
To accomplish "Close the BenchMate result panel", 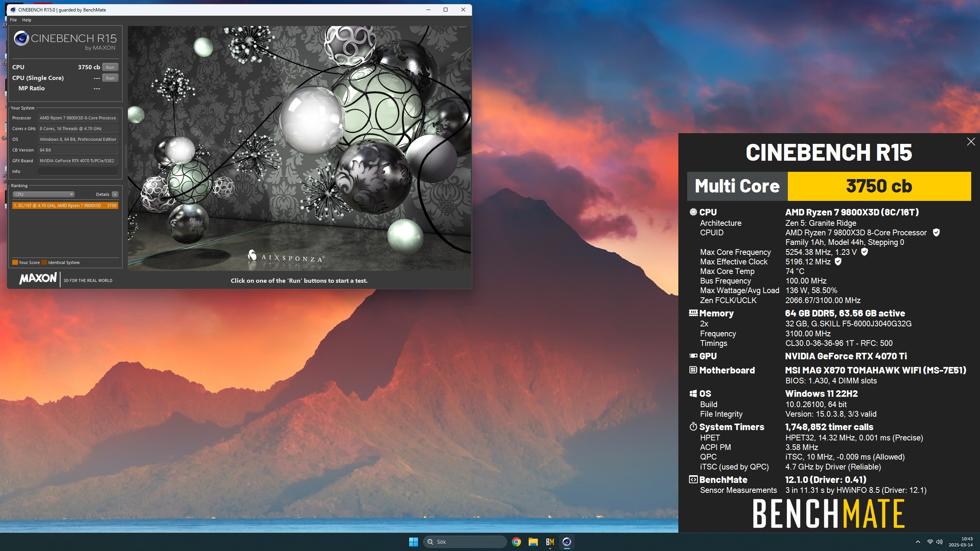I will (x=971, y=142).
